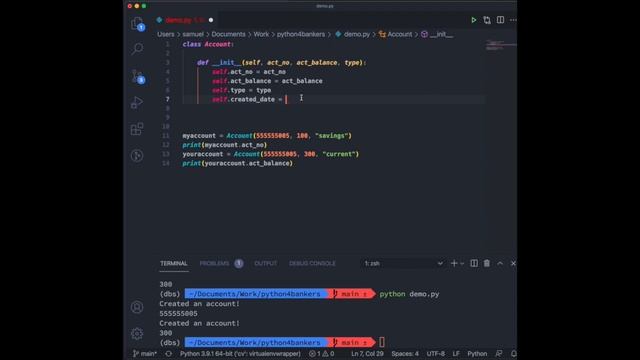Click the Account class breadcrumb
640x360 pixels.
click(x=396, y=34)
